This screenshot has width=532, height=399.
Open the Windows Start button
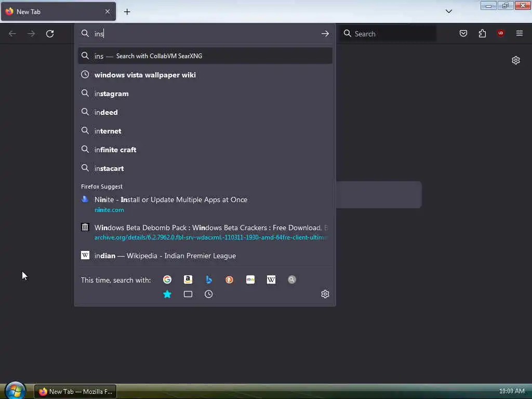click(15, 391)
